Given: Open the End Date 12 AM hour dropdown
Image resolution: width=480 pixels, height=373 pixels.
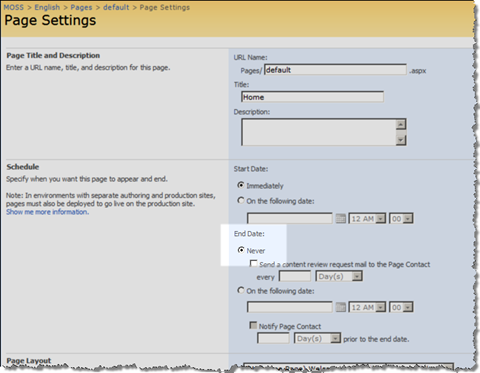Looking at the screenshot, I should (367, 307).
